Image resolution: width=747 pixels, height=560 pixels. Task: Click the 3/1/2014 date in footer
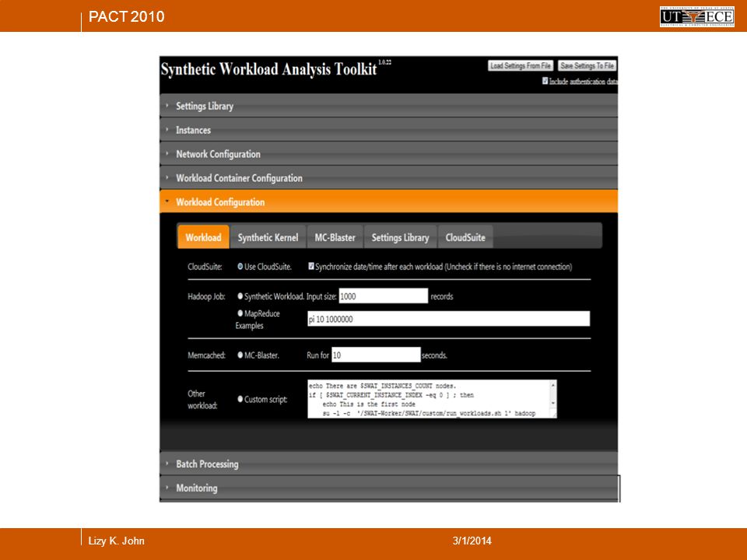(472, 541)
